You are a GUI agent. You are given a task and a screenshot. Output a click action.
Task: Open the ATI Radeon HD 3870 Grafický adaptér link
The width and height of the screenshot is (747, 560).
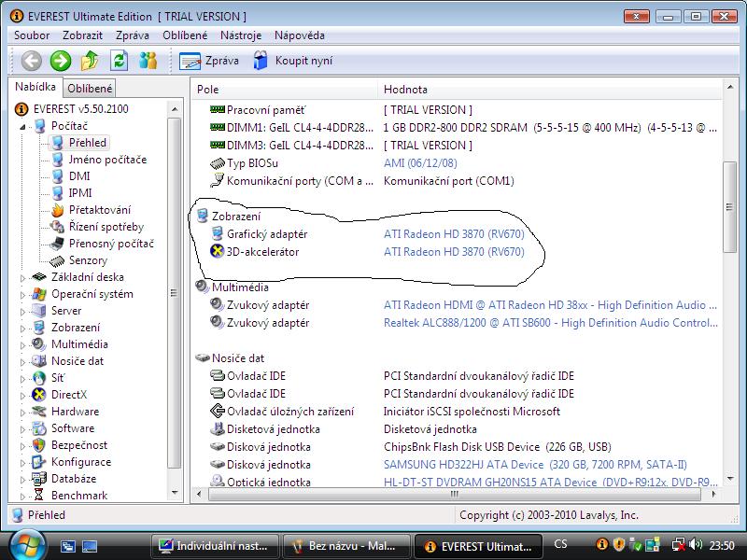tap(454, 234)
